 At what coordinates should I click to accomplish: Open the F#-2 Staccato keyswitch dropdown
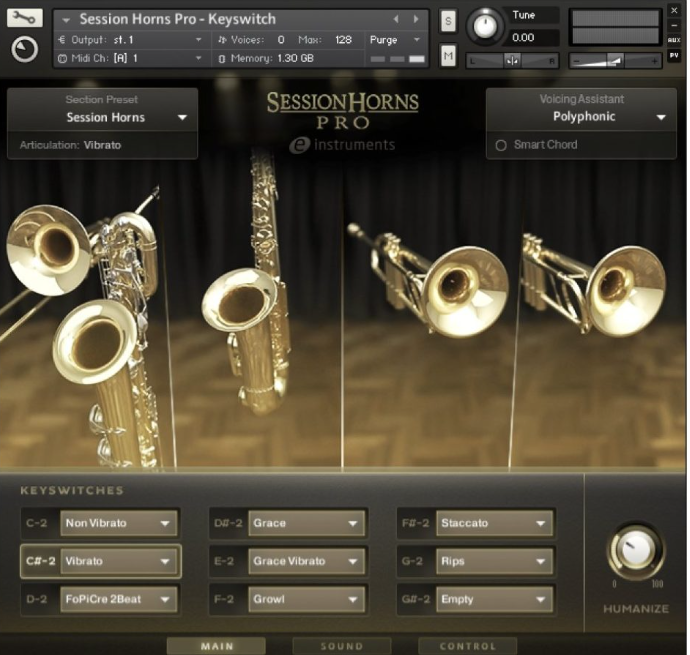tap(494, 523)
